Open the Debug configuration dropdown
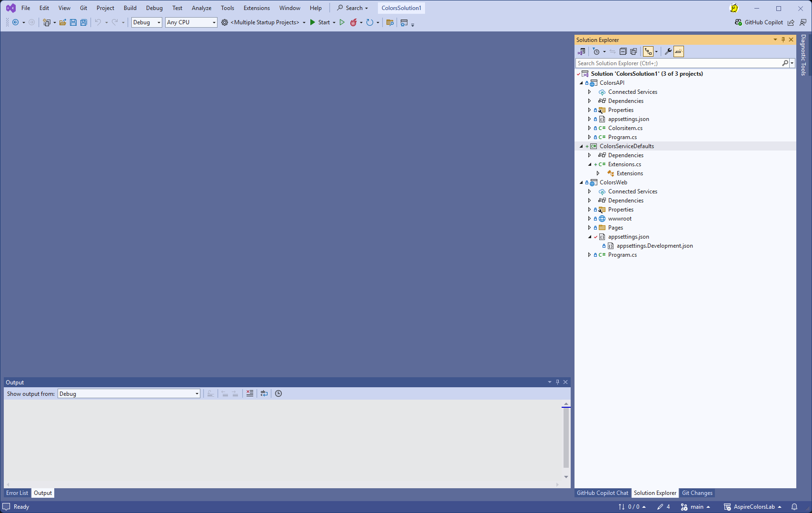 click(147, 22)
